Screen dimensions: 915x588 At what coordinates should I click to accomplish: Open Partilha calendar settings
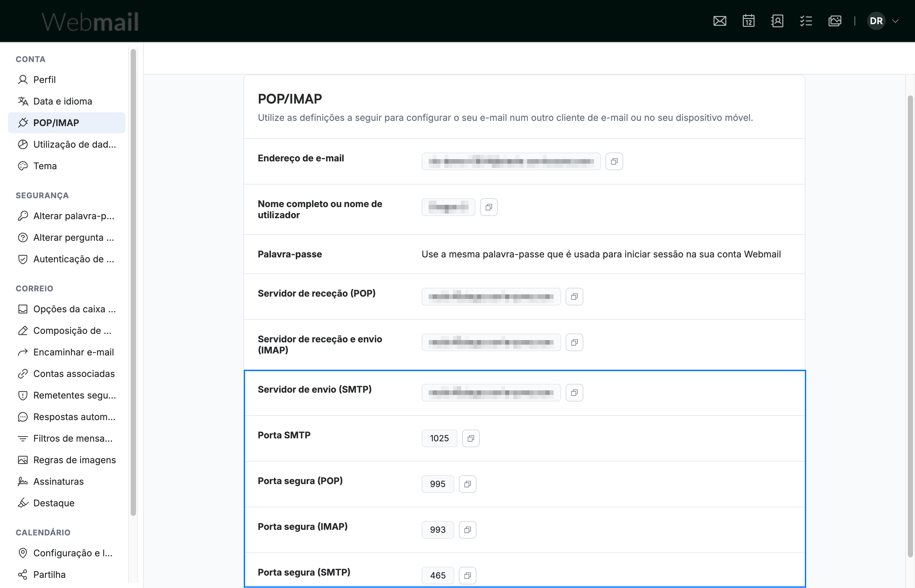click(66, 575)
